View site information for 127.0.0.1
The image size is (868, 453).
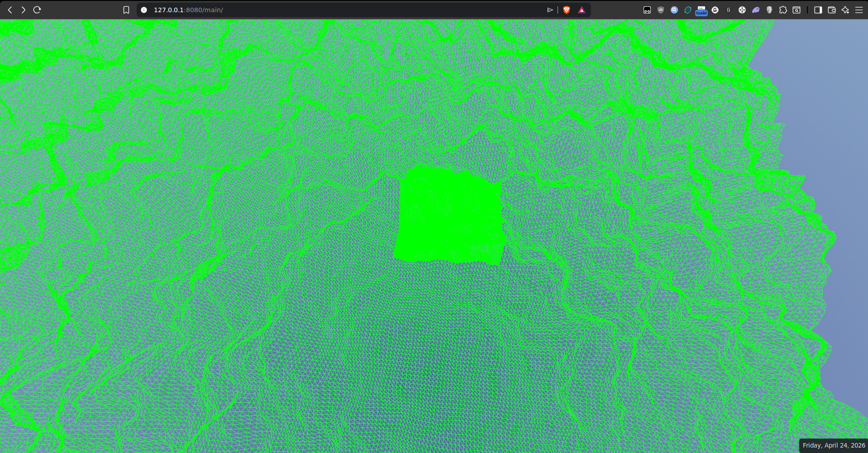click(144, 10)
